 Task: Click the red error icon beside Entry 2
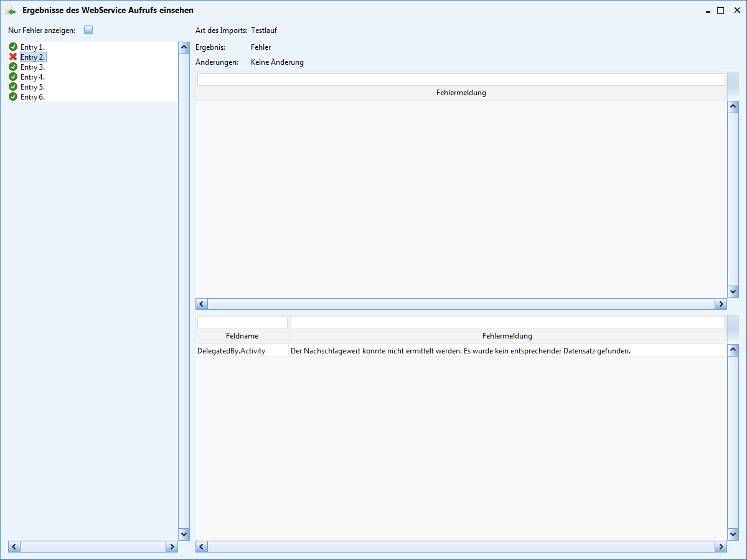pos(13,57)
